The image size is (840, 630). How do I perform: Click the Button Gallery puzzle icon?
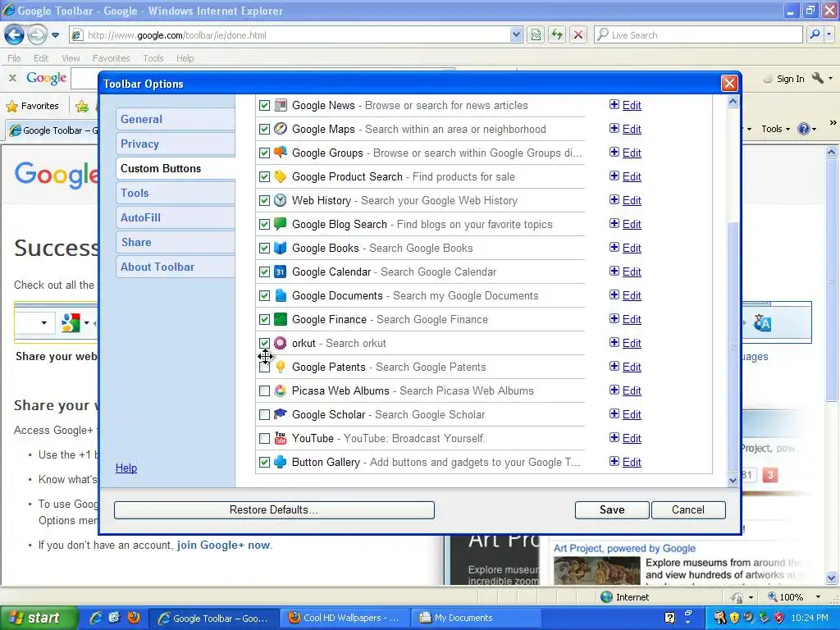tap(281, 462)
